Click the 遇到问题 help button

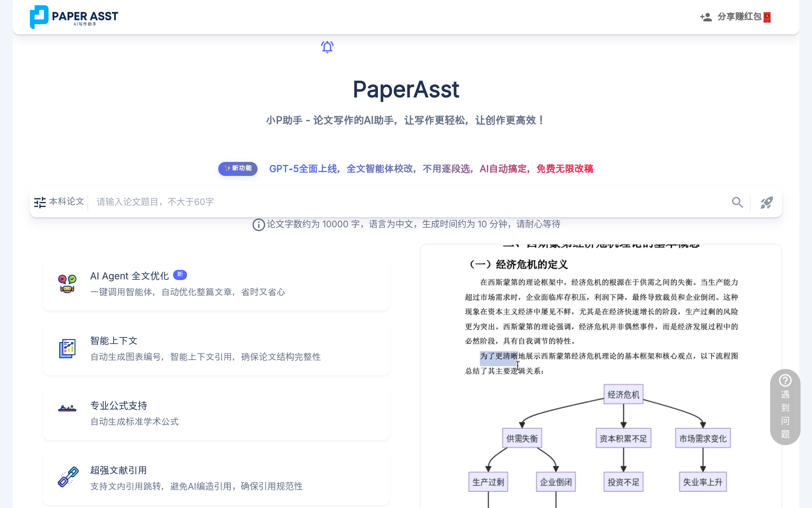[785, 407]
